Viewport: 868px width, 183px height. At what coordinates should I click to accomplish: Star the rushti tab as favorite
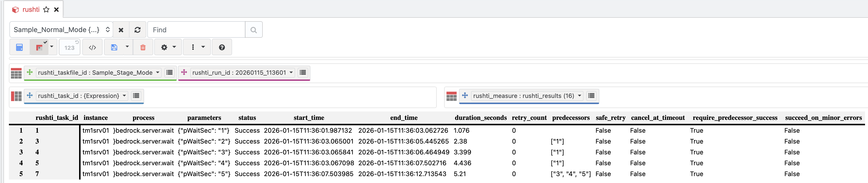pos(46,10)
